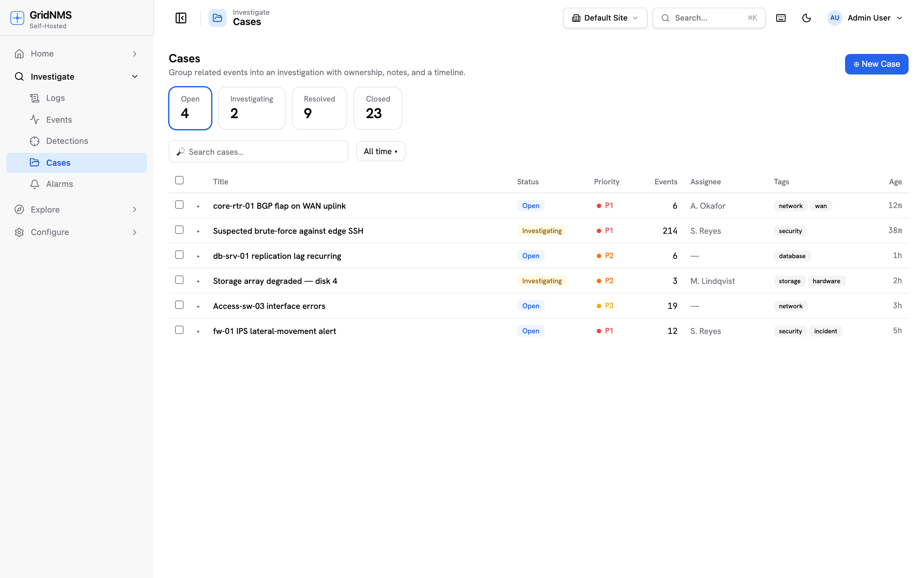The height and width of the screenshot is (578, 924).
Task: Create a New Case
Action: (876, 64)
